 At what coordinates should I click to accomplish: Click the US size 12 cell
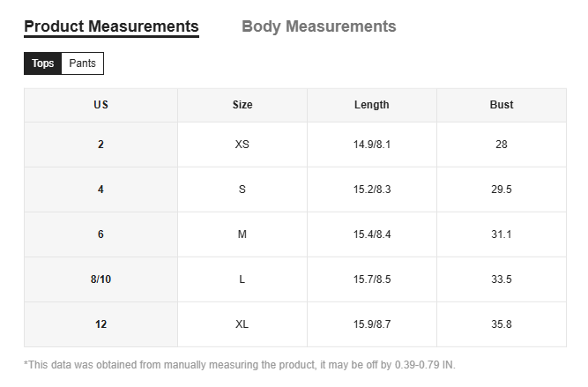(x=100, y=324)
